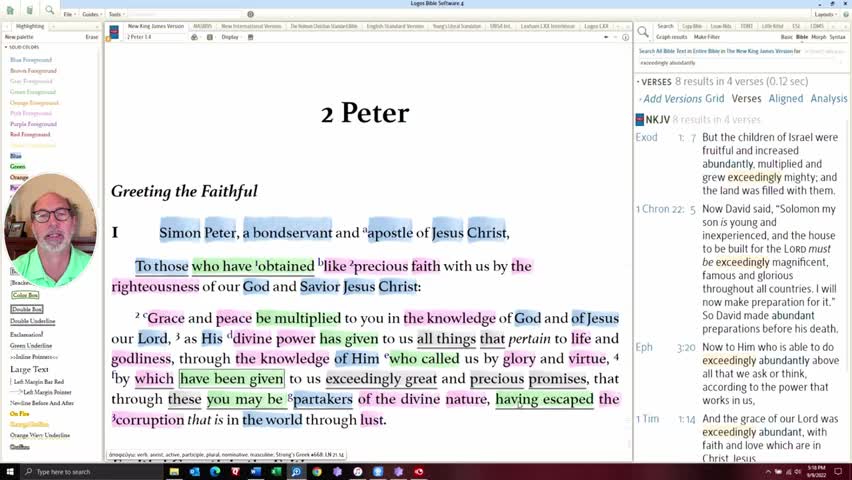The width and height of the screenshot is (852, 480).
Task: Open the Layouts dropdown
Action: coord(825,14)
